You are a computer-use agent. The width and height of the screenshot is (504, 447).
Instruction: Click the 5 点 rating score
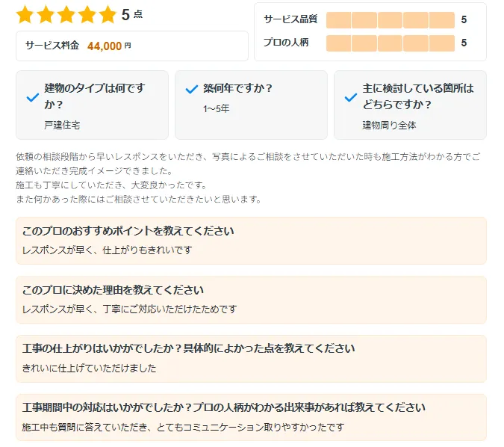(x=132, y=14)
